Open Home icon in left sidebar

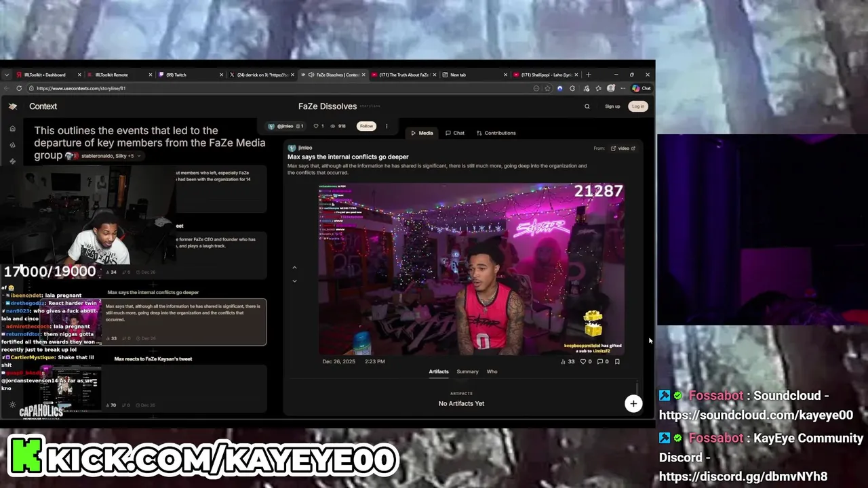[12, 128]
